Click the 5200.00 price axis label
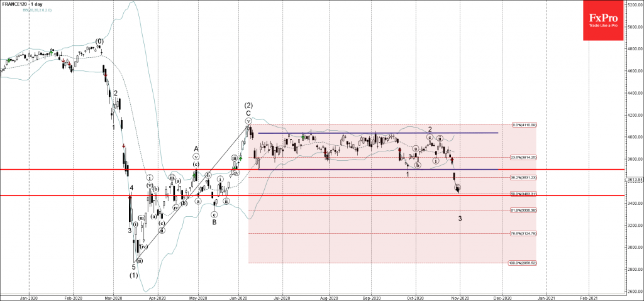644x301 pixels. point(633,4)
